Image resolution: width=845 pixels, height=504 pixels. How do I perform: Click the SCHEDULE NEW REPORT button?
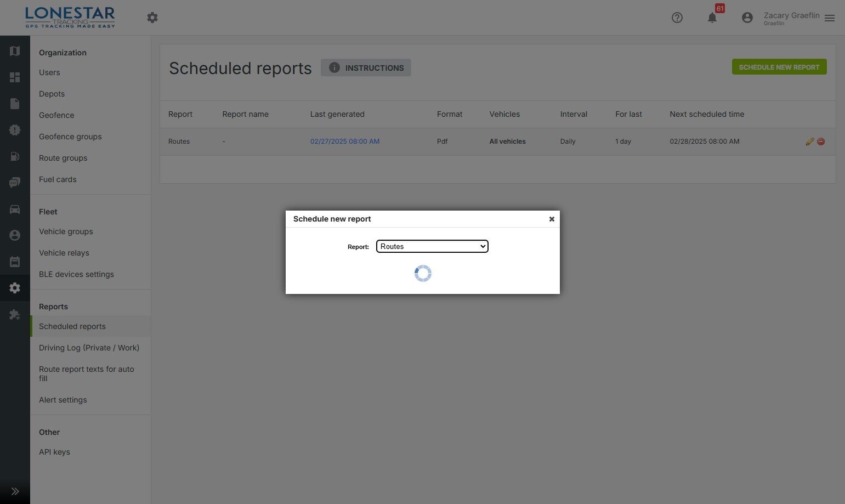[779, 67]
